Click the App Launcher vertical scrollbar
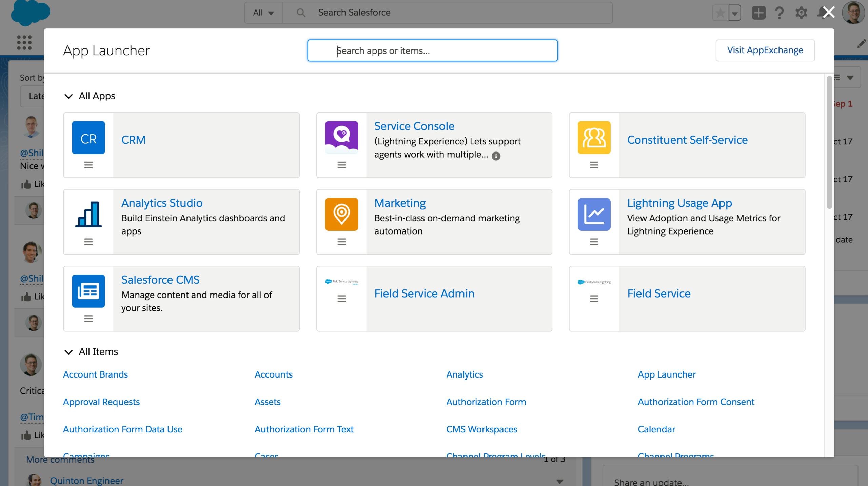The image size is (868, 486). point(829,142)
